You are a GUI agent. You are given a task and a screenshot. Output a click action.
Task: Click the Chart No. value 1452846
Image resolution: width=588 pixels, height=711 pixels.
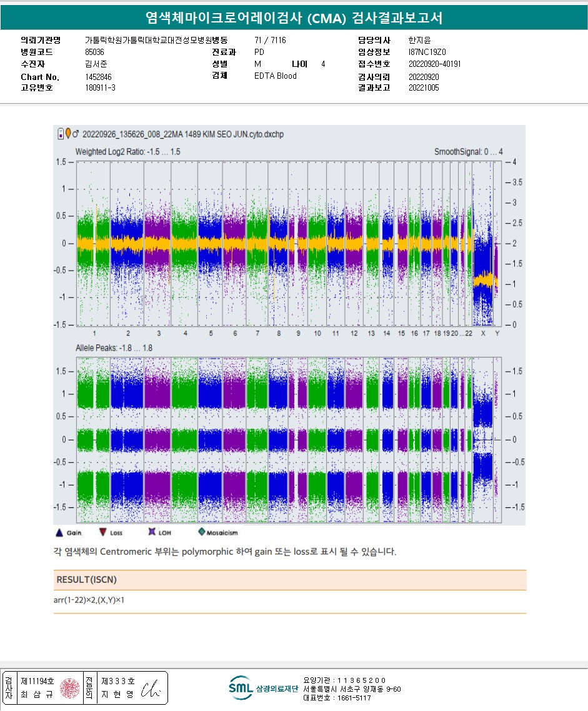98,77
